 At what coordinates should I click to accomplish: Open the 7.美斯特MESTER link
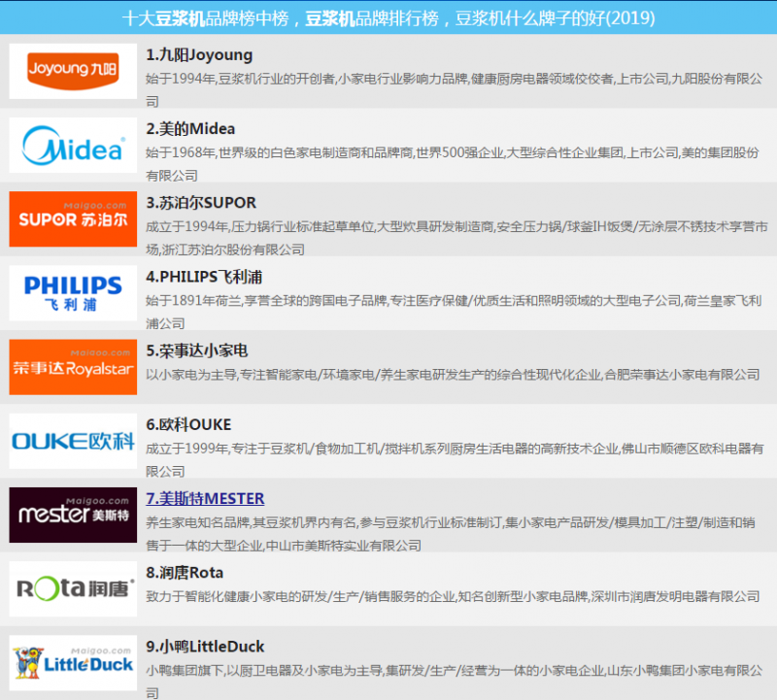(205, 498)
